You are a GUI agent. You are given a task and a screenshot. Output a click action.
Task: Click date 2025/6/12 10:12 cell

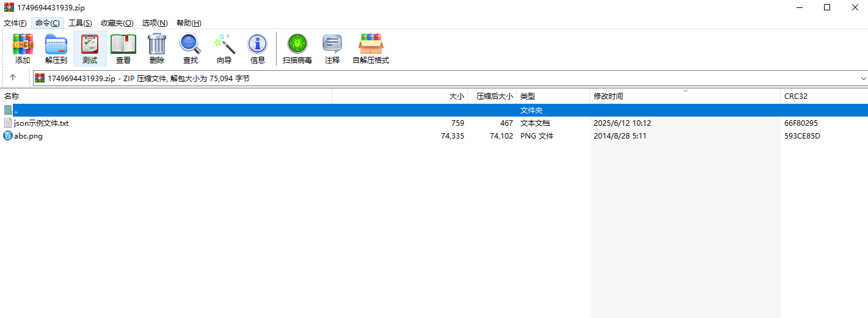coord(622,123)
